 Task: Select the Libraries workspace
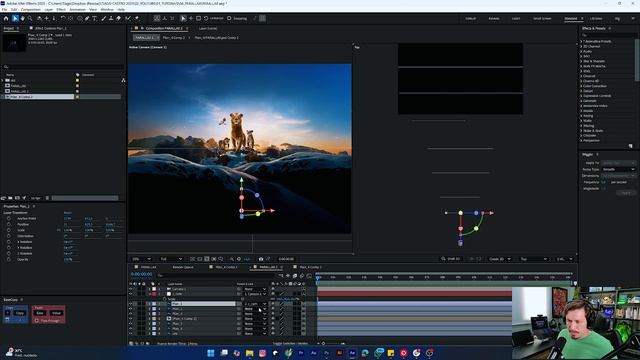point(596,18)
